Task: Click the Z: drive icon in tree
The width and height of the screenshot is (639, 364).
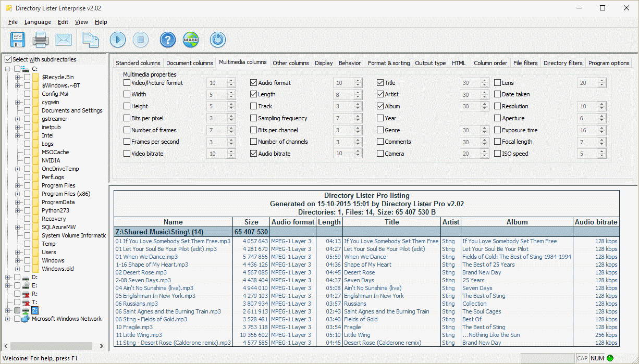Action: [26, 310]
